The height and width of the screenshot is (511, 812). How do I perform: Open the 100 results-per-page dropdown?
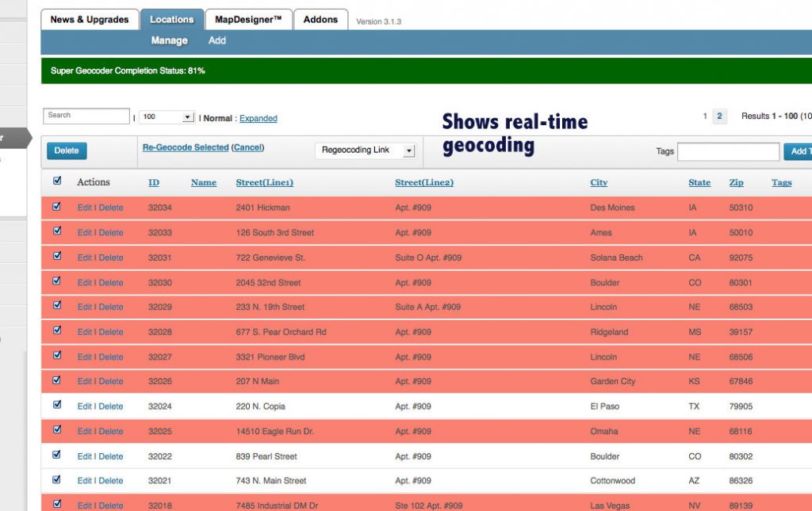[167, 117]
